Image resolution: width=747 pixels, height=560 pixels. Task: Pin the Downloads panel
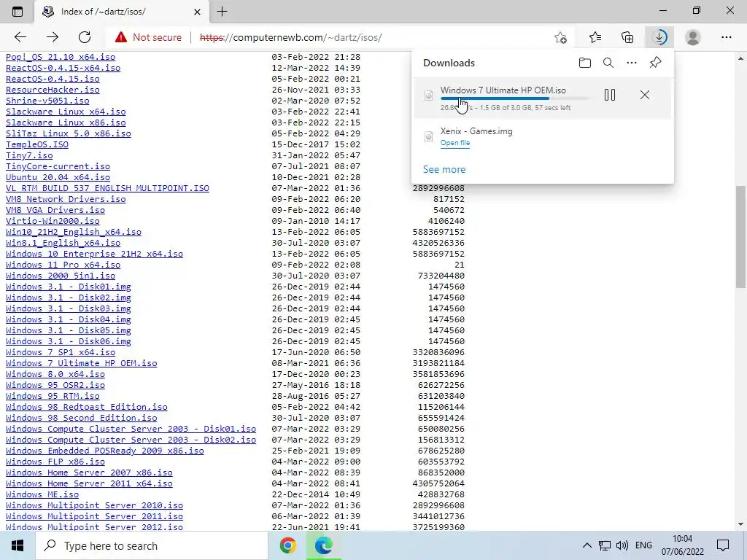(656, 63)
